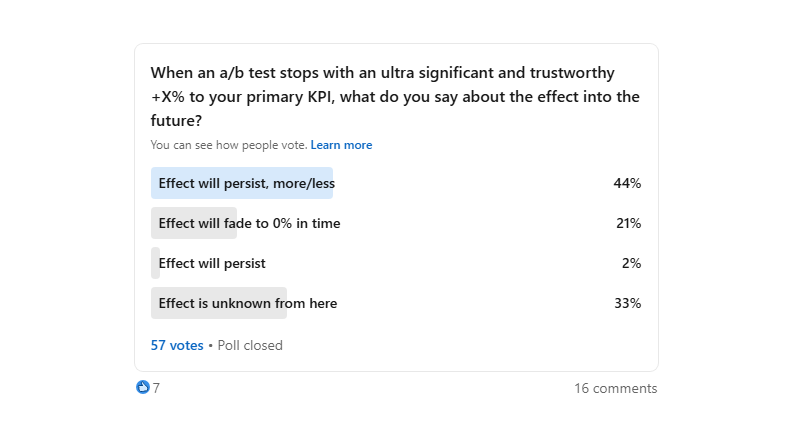The width and height of the screenshot is (800, 440).
Task: Click the Learn more link
Action: pyautogui.click(x=341, y=145)
